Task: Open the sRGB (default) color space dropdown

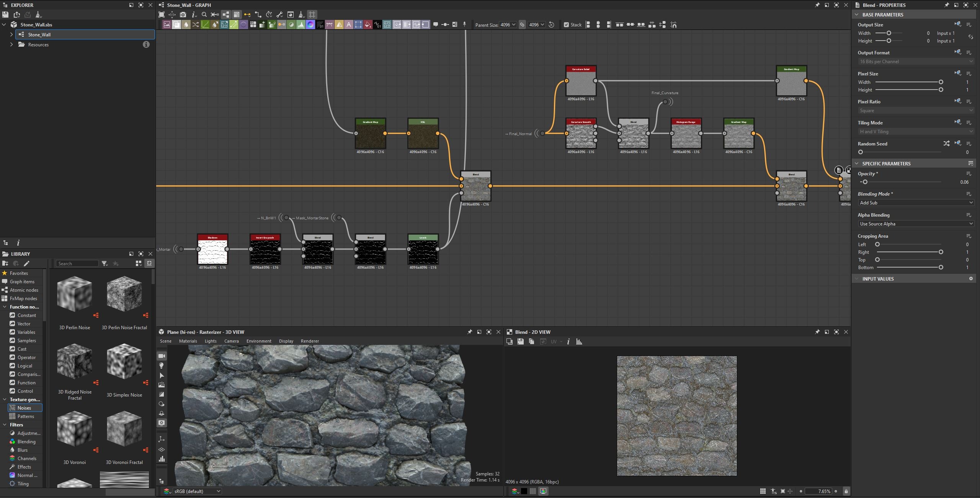Action: [x=197, y=491]
